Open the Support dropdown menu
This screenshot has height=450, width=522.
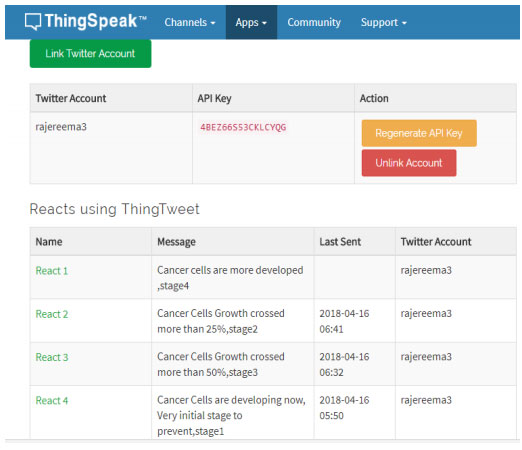click(x=384, y=22)
